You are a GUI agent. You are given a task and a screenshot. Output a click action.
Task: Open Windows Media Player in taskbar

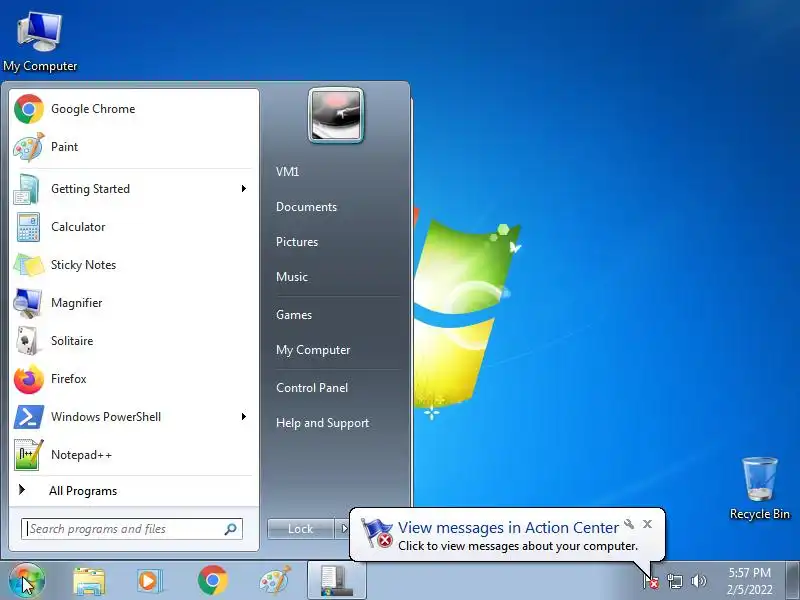pos(149,581)
